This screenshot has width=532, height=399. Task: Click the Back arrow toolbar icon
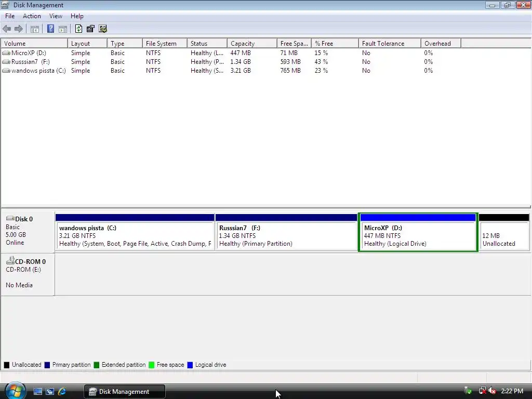(7, 29)
